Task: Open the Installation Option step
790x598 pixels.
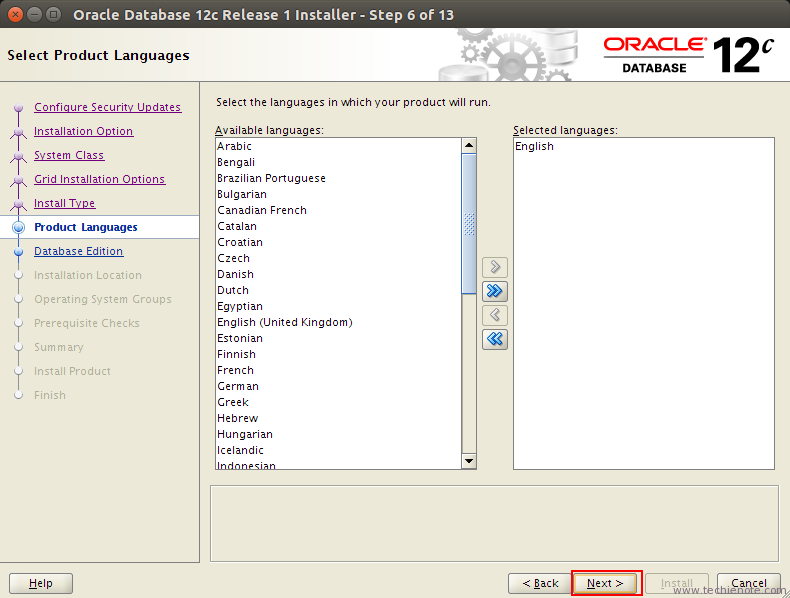Action: tap(84, 131)
